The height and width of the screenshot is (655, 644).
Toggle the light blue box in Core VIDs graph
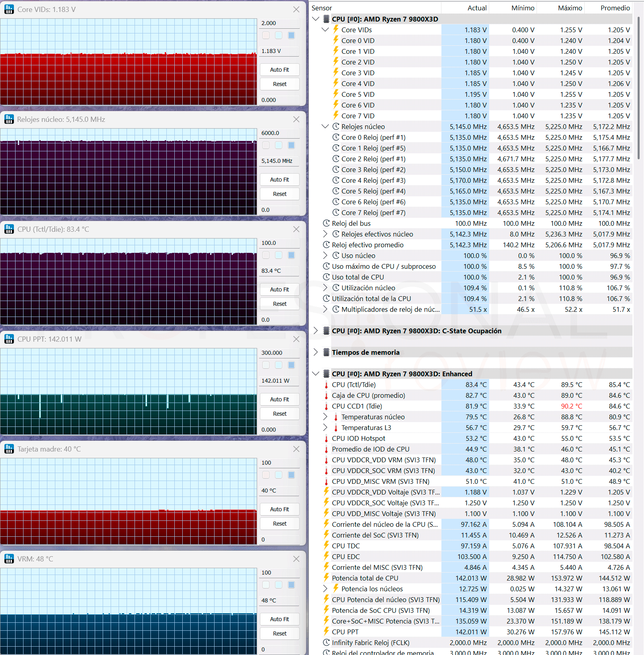point(279,35)
